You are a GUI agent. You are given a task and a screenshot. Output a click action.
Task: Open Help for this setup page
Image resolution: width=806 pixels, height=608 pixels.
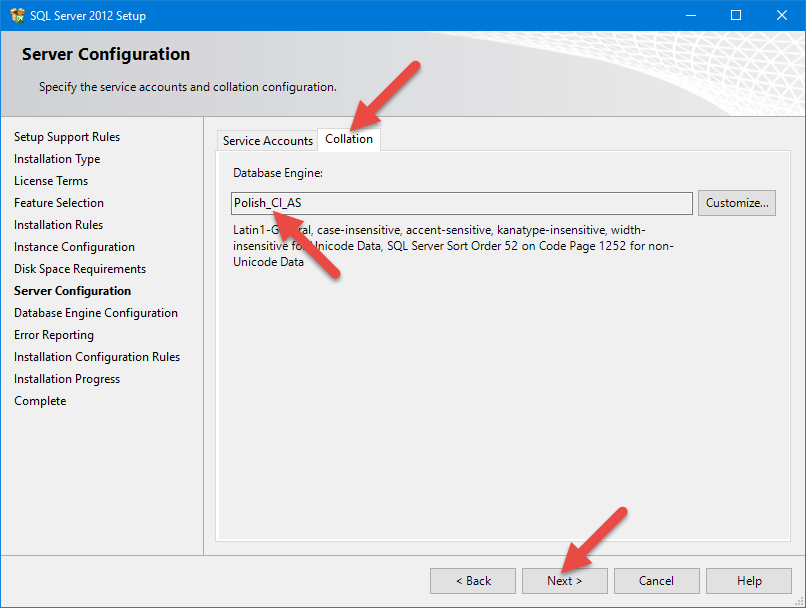click(x=749, y=581)
